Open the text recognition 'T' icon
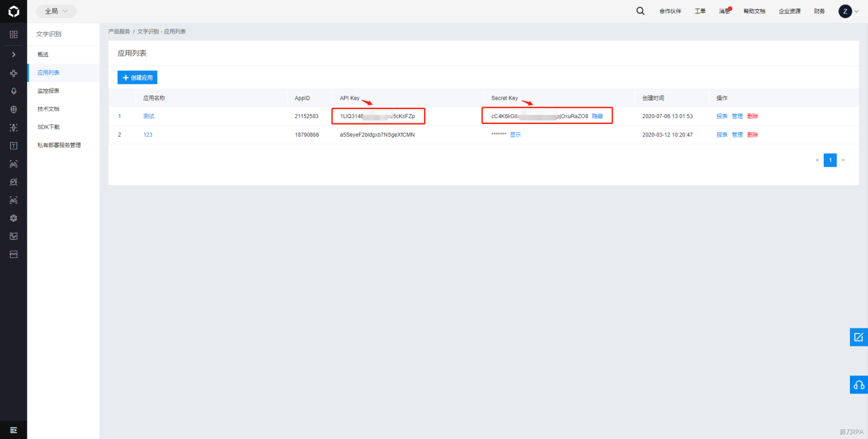This screenshot has height=439, width=868. click(x=13, y=146)
